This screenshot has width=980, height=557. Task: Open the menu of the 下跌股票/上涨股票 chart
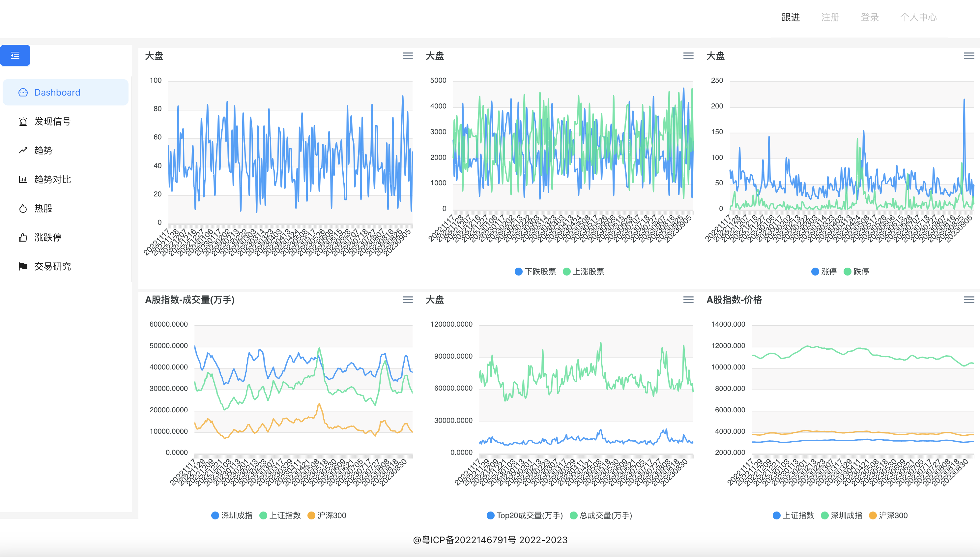[x=688, y=56]
